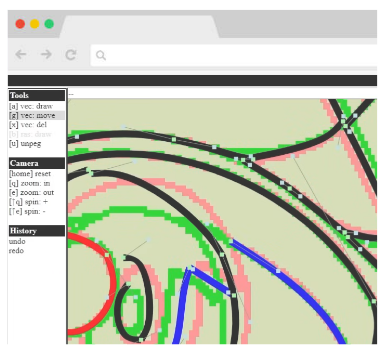
Task: Rotate view with spin: - option
Action: [27, 211]
